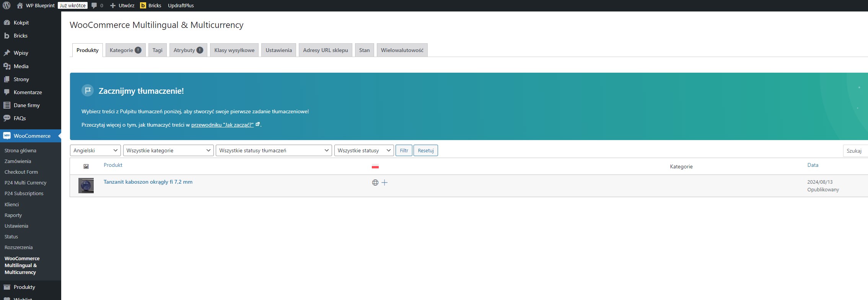This screenshot has height=300, width=868.
Task: Open WP Blueprint site name link
Action: point(40,5)
